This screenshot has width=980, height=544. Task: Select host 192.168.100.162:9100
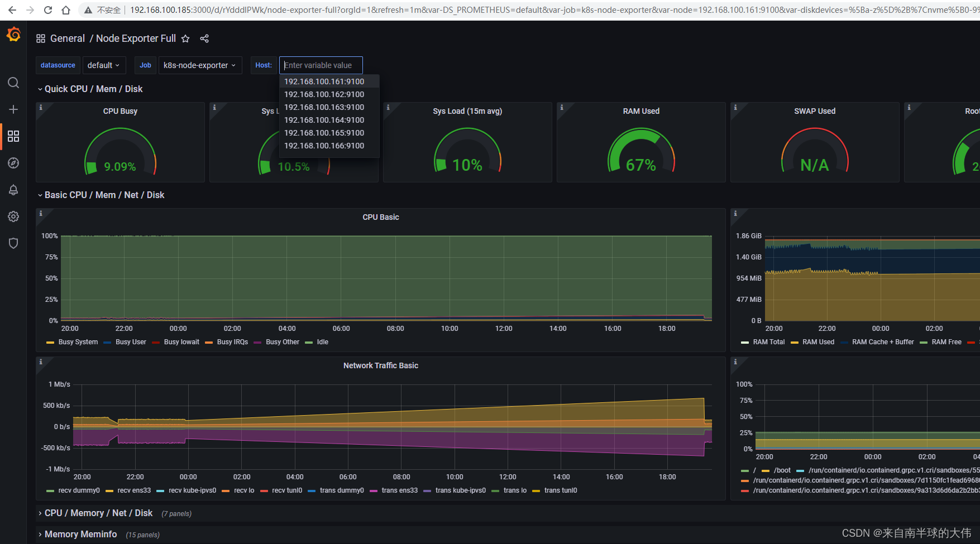(329, 94)
